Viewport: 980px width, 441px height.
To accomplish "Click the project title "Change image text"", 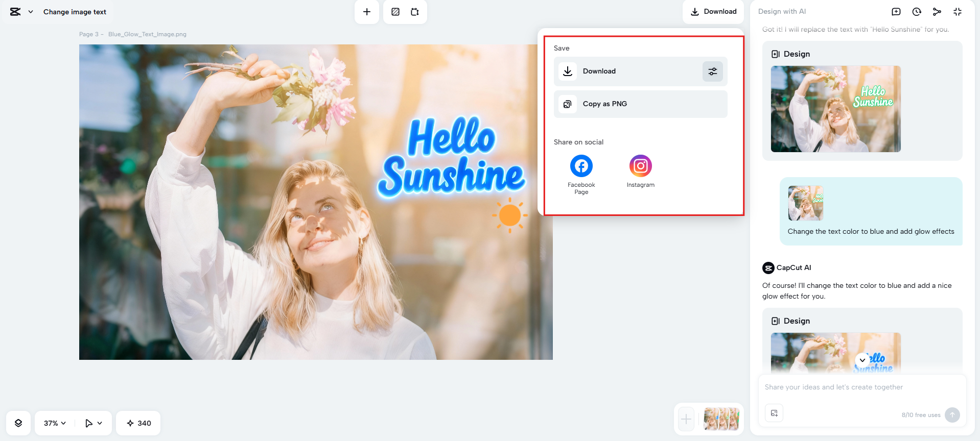I will [75, 12].
